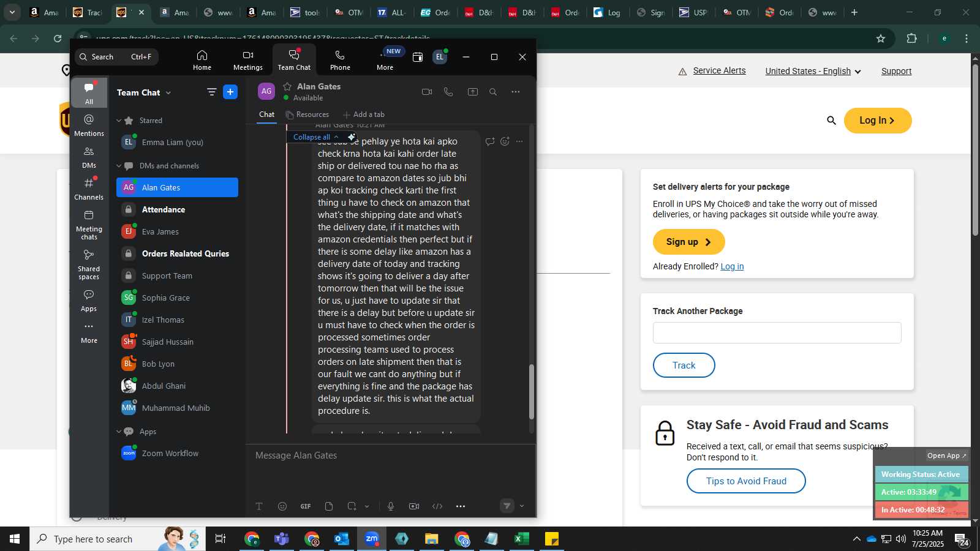Start a phone call with Alan Gates
980x551 pixels.
click(448, 92)
